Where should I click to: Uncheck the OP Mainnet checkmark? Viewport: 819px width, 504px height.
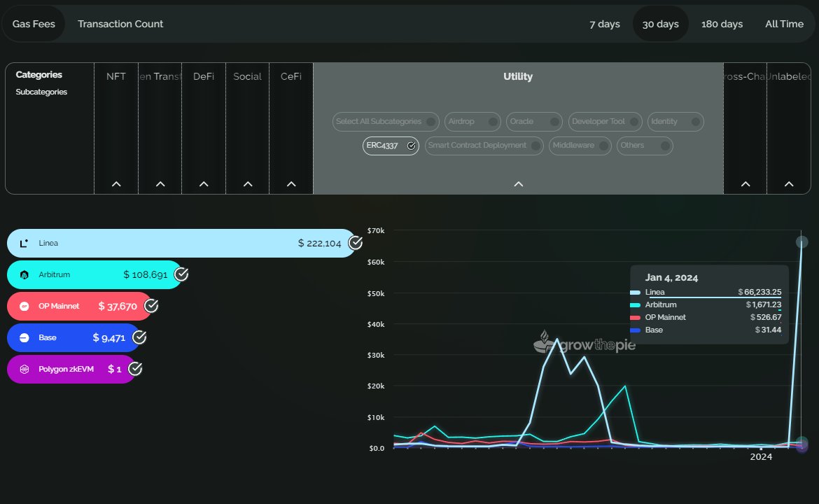click(151, 306)
